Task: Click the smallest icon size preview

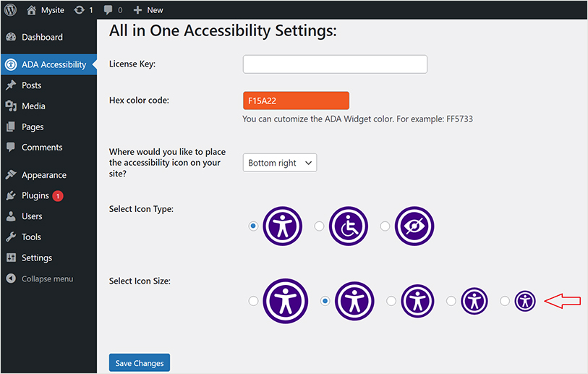Action: click(x=525, y=301)
